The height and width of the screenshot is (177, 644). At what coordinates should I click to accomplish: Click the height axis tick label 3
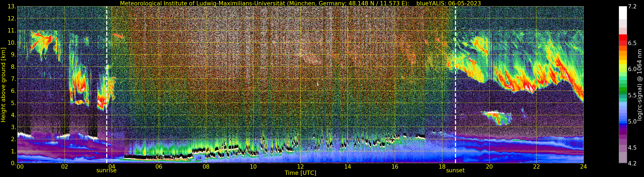tap(14, 127)
